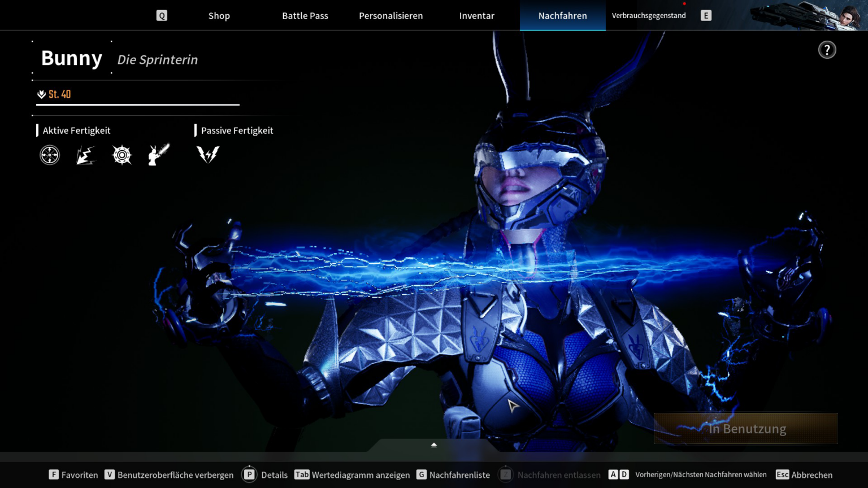Hide the interface with Benutzeroberfläche verbergen
This screenshot has width=868, height=488.
coord(169,475)
